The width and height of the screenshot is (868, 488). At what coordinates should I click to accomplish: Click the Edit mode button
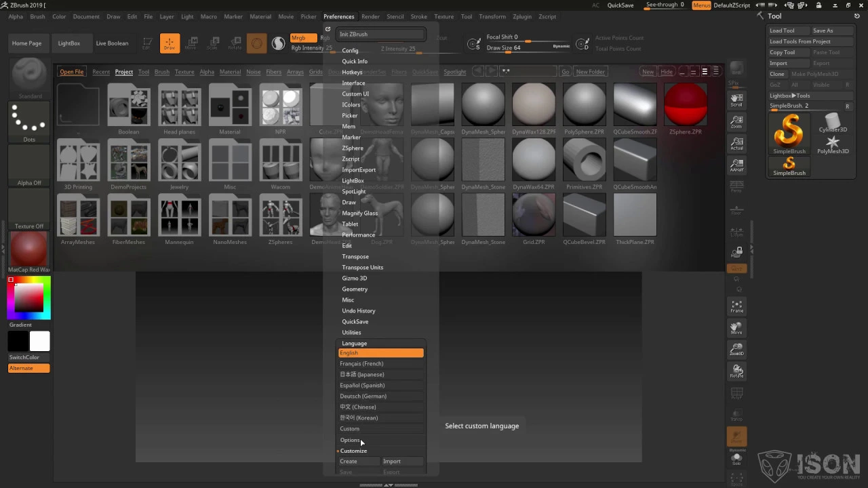tap(147, 43)
